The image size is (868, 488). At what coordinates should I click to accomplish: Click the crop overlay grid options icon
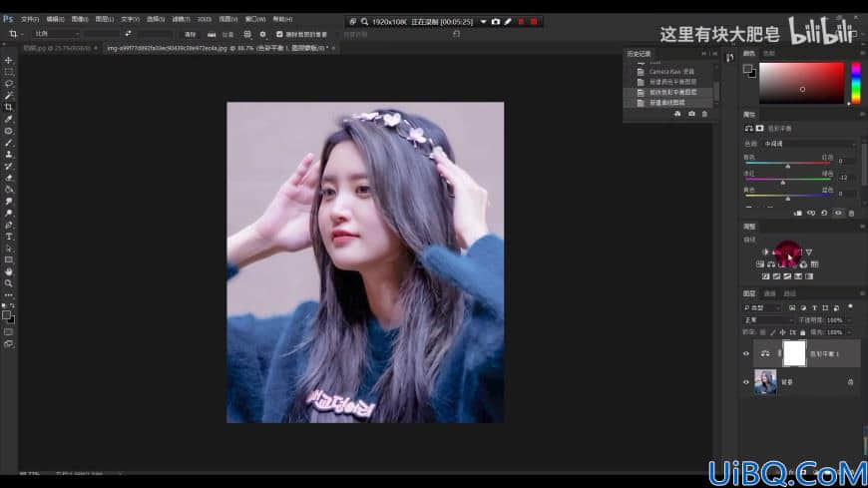tap(247, 34)
